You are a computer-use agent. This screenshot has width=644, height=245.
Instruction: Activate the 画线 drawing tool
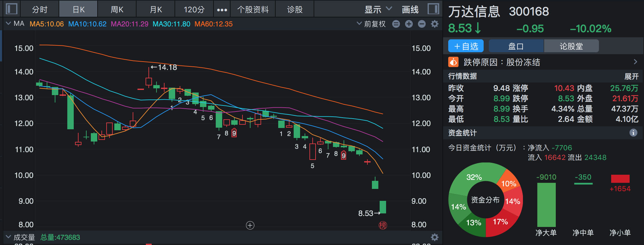click(410, 9)
